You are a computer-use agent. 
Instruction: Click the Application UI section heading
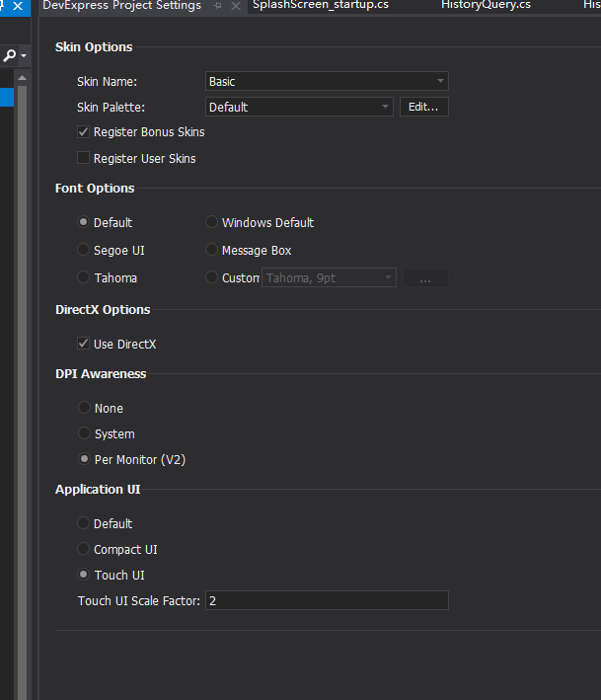[98, 490]
